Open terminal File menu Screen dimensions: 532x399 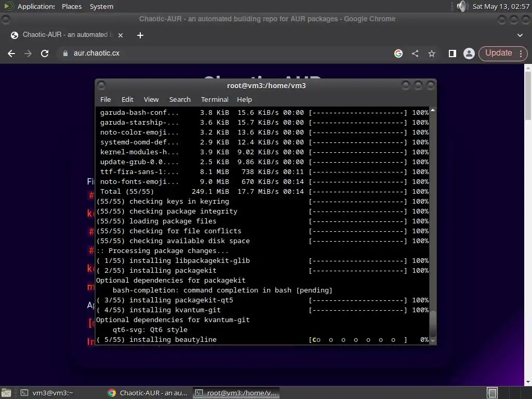(x=105, y=99)
